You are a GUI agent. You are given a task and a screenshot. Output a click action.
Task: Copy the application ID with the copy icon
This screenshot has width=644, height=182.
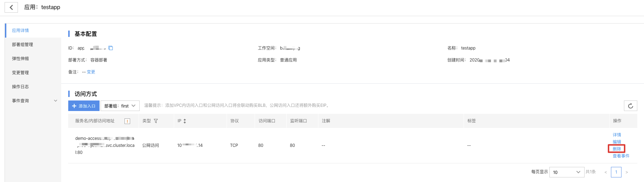110,48
